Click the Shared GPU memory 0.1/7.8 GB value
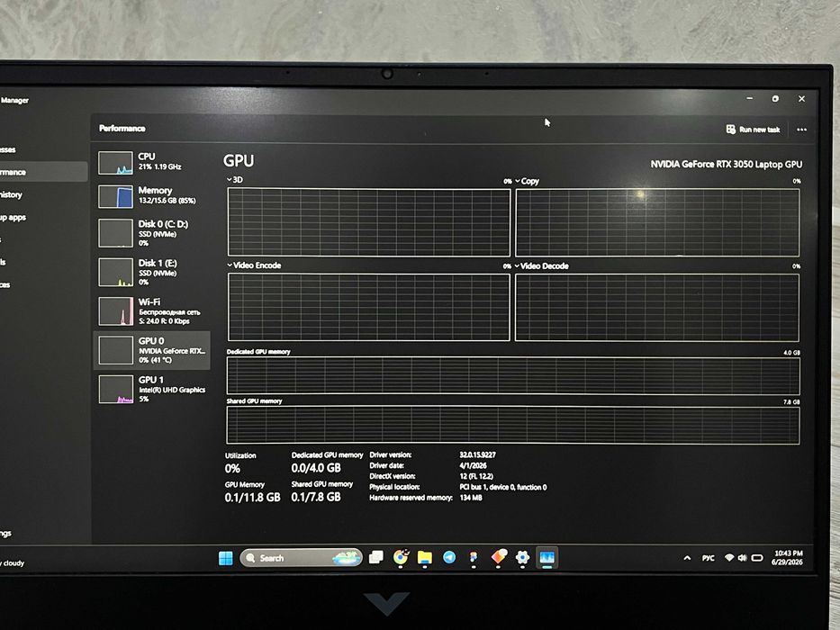 316,497
